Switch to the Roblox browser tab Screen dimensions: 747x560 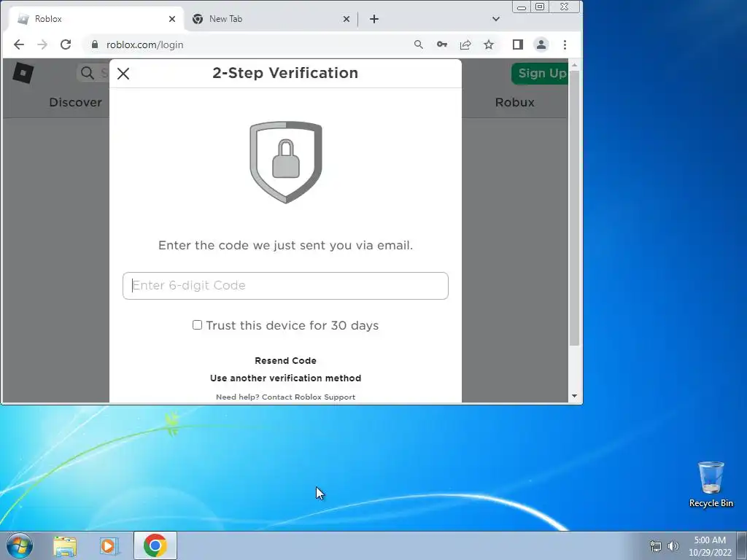(96, 19)
